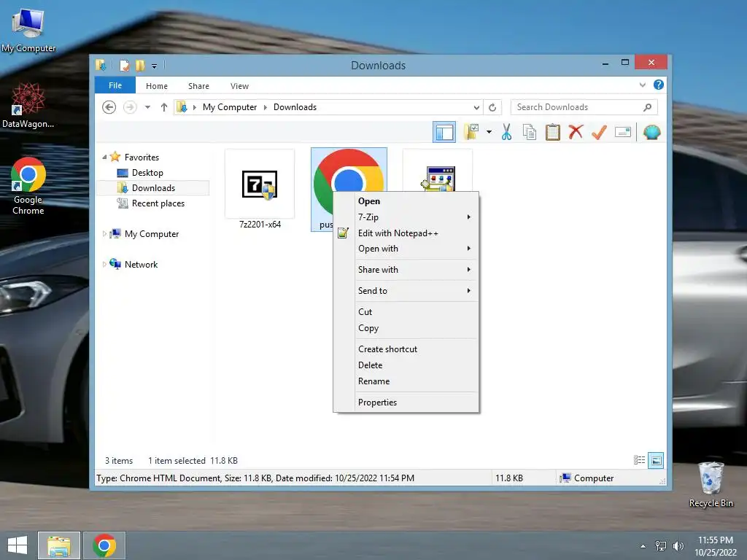Image resolution: width=747 pixels, height=560 pixels.
Task: Choose Open in context menu
Action: (406, 201)
